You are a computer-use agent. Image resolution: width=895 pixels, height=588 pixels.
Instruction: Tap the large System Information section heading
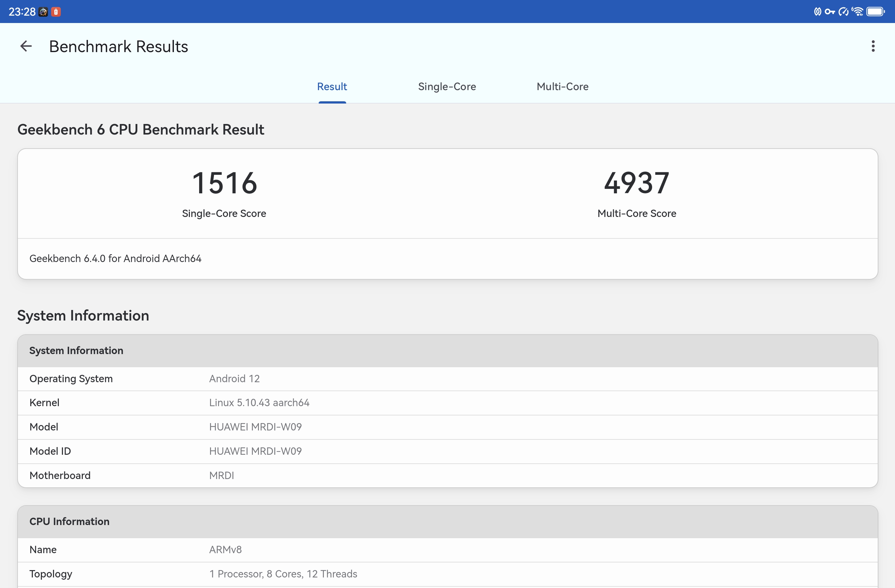(x=83, y=315)
